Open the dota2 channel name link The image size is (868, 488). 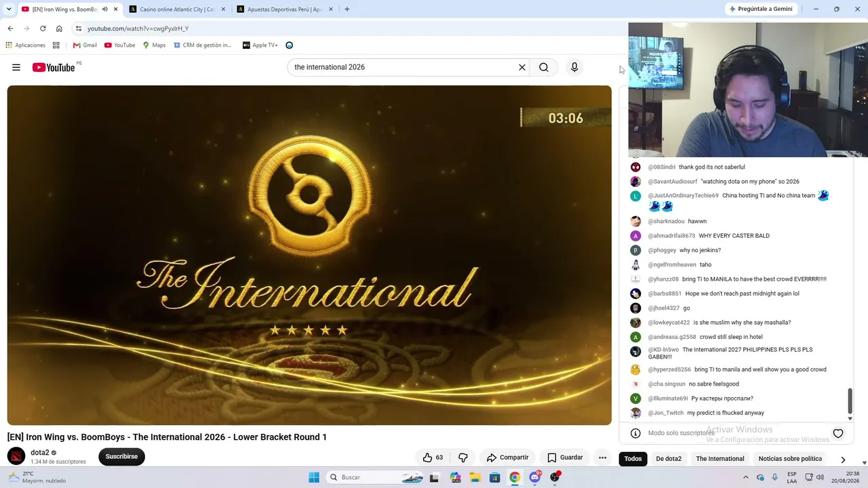[40, 453]
